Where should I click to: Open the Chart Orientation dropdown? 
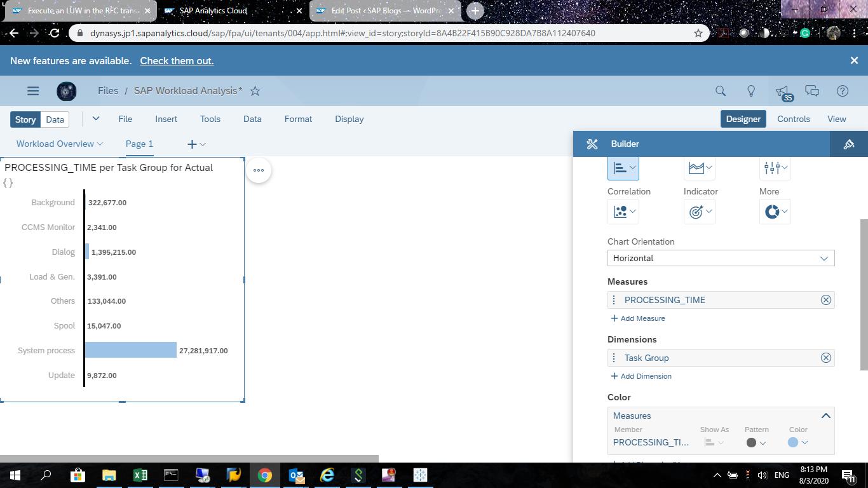tap(721, 258)
